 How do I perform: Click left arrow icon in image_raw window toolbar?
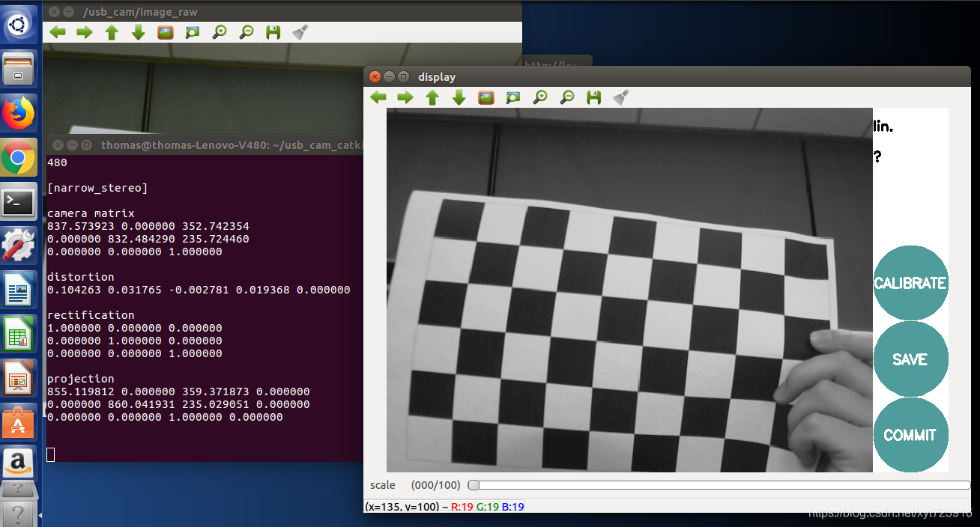coord(58,32)
